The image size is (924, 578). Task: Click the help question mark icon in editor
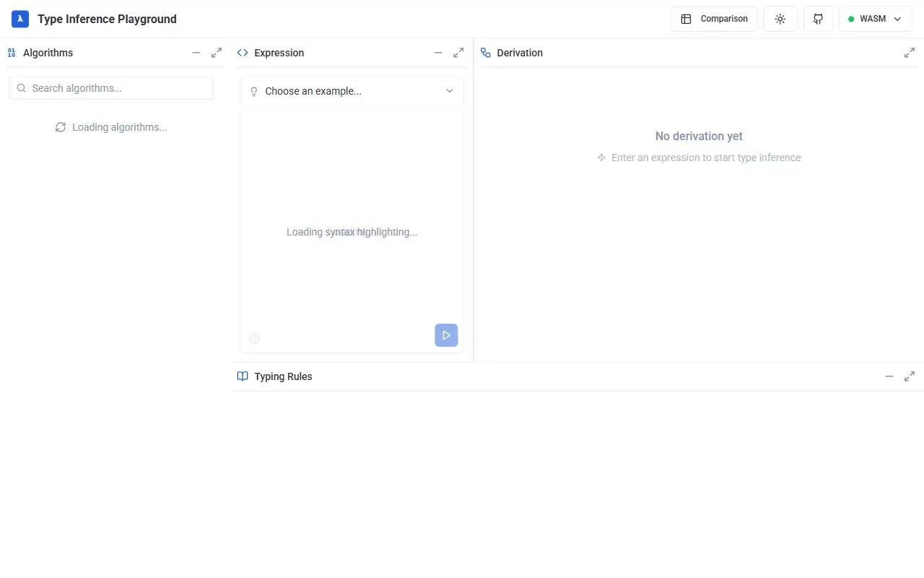(255, 338)
